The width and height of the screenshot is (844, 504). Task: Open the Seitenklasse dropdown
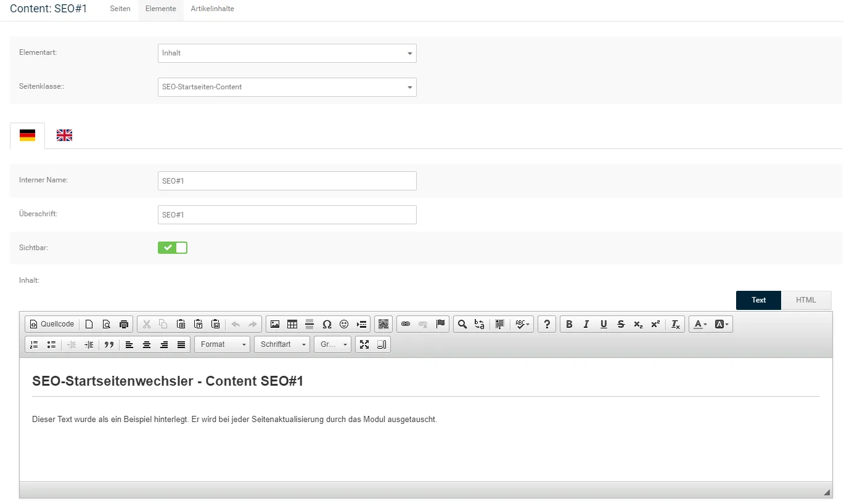click(287, 87)
